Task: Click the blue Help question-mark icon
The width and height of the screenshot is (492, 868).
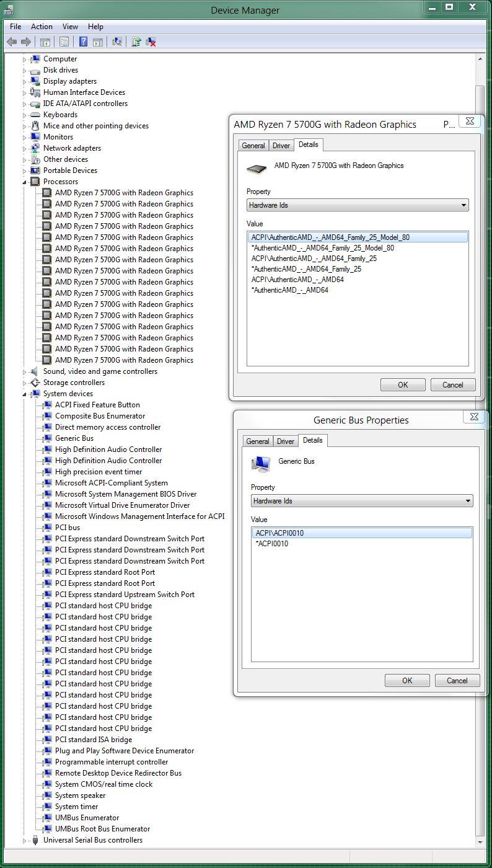Action: (83, 42)
